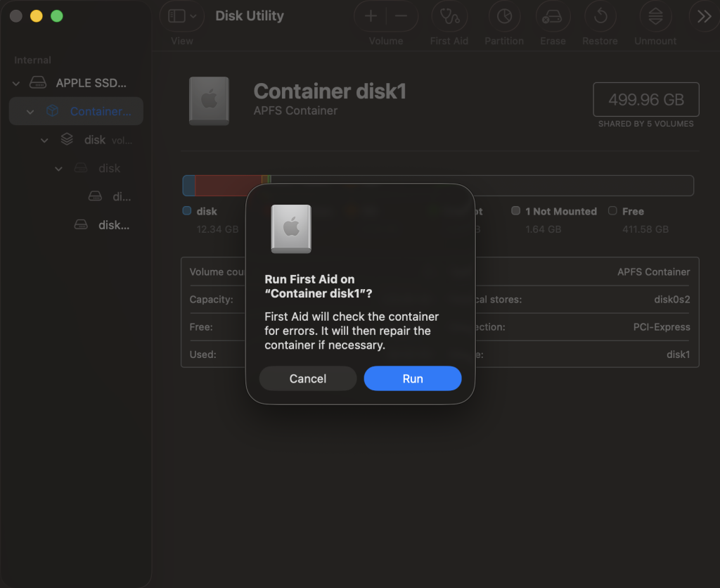The image size is (720, 588).
Task: Click Run to start First Aid
Action: point(412,378)
